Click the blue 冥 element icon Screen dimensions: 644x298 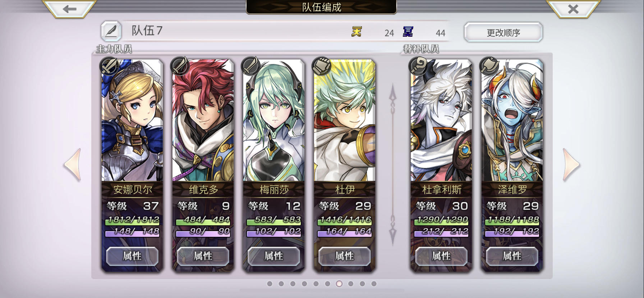408,32
